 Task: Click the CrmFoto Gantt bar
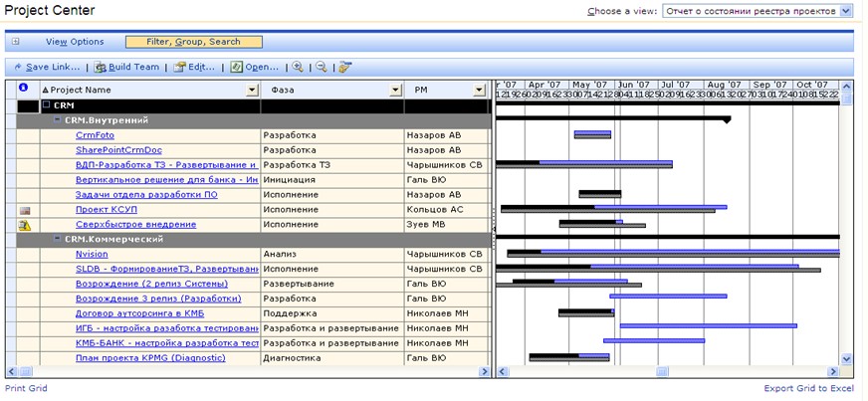(592, 134)
